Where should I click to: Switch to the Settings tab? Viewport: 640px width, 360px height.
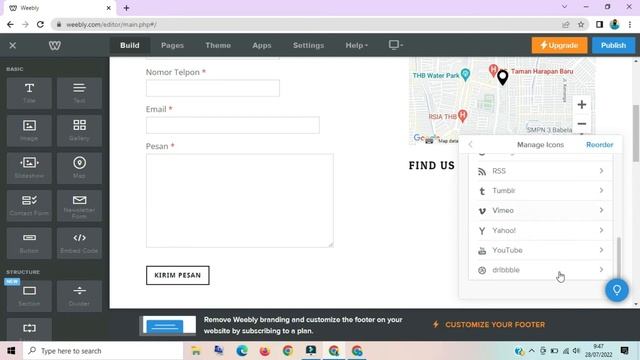pos(308,45)
